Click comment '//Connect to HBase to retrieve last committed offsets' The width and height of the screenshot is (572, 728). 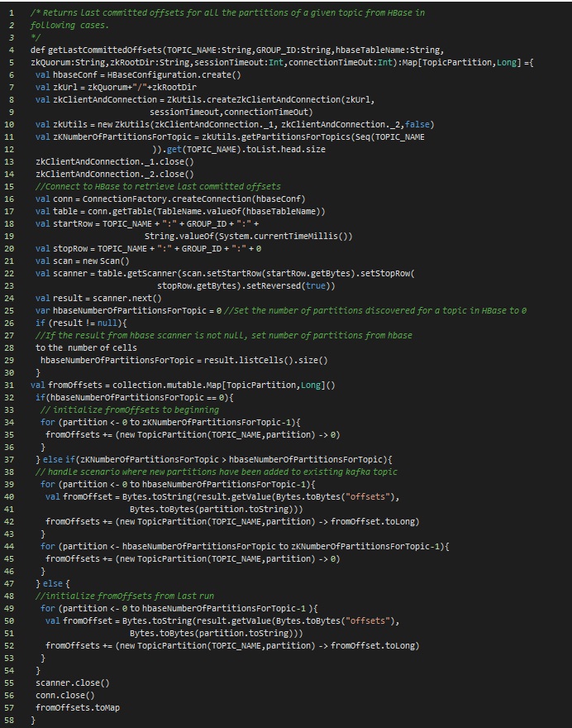coord(158,187)
